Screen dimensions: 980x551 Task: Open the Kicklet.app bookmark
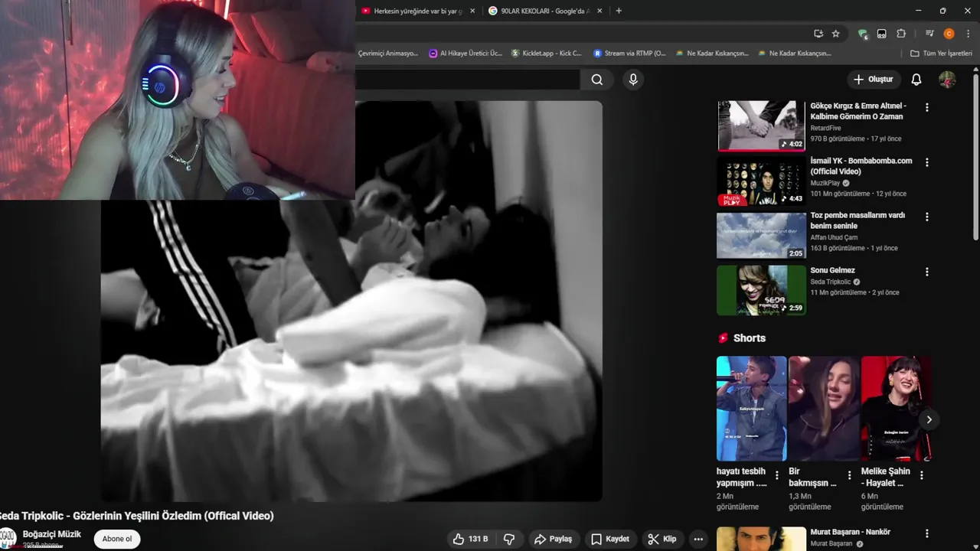[546, 54]
